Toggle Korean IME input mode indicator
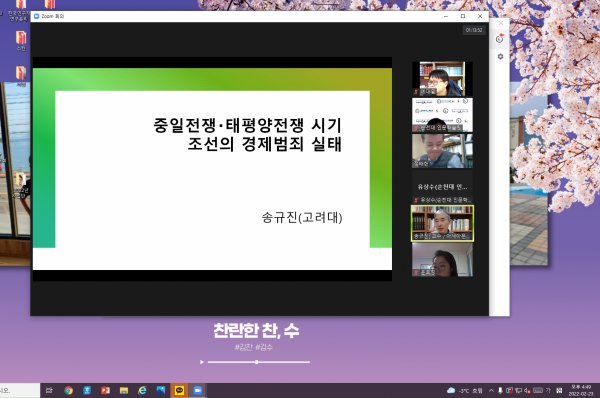600x398 pixels. pyautogui.click(x=548, y=390)
